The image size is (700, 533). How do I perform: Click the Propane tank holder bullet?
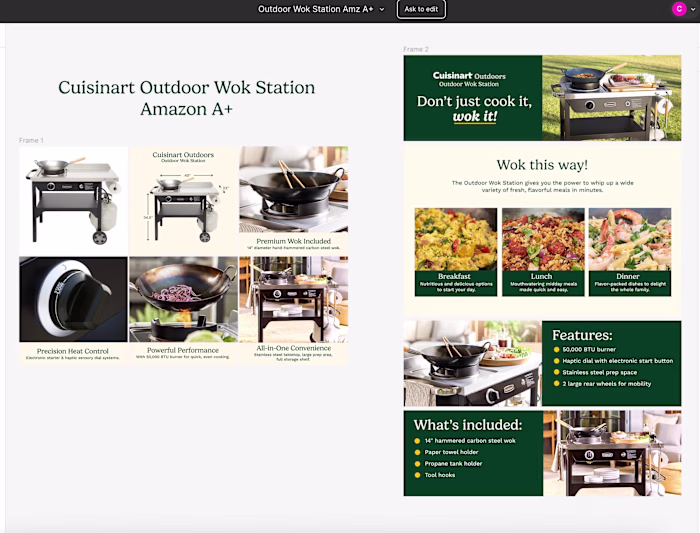tap(449, 464)
